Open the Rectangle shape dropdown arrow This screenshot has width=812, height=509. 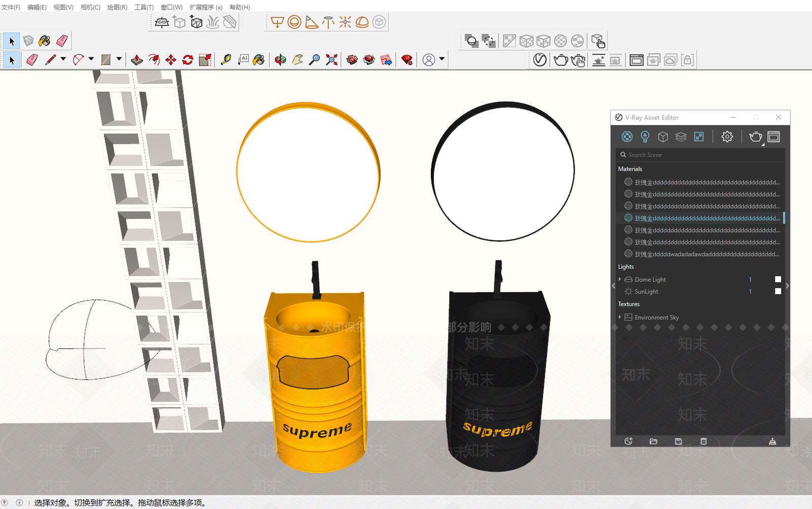point(119,59)
